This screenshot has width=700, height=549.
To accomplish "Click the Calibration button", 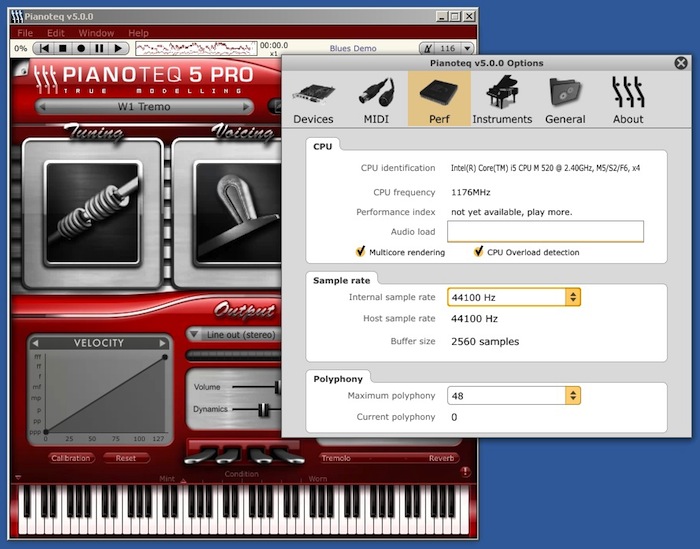I will click(x=71, y=458).
